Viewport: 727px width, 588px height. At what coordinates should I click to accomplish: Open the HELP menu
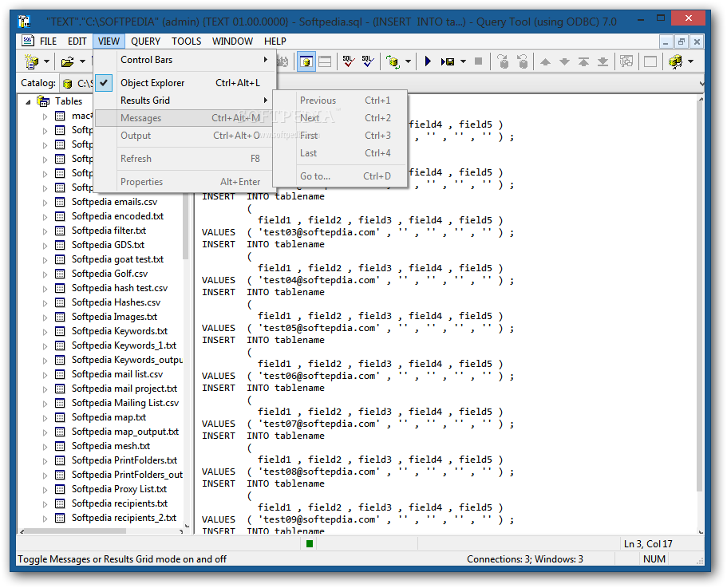click(x=275, y=41)
